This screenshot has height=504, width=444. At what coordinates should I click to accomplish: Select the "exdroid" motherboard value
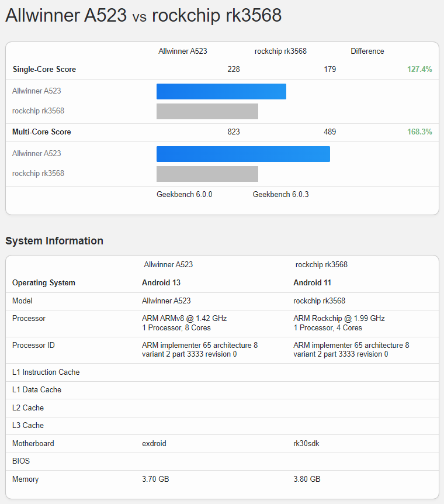tap(154, 444)
